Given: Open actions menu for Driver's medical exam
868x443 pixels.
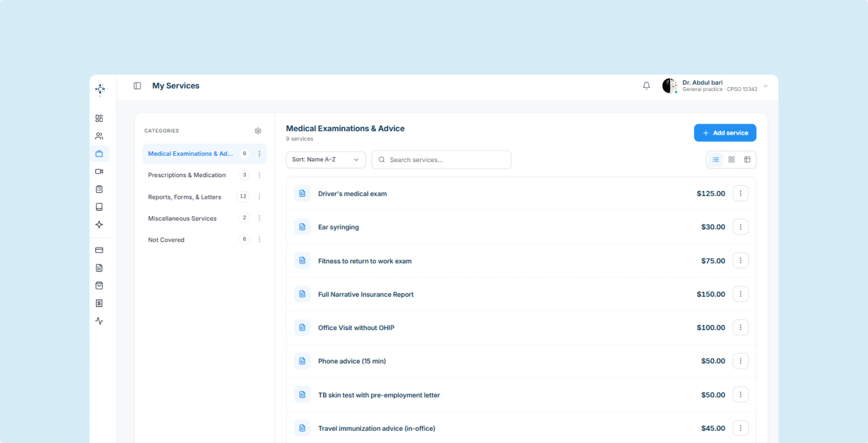Looking at the screenshot, I should click(740, 193).
